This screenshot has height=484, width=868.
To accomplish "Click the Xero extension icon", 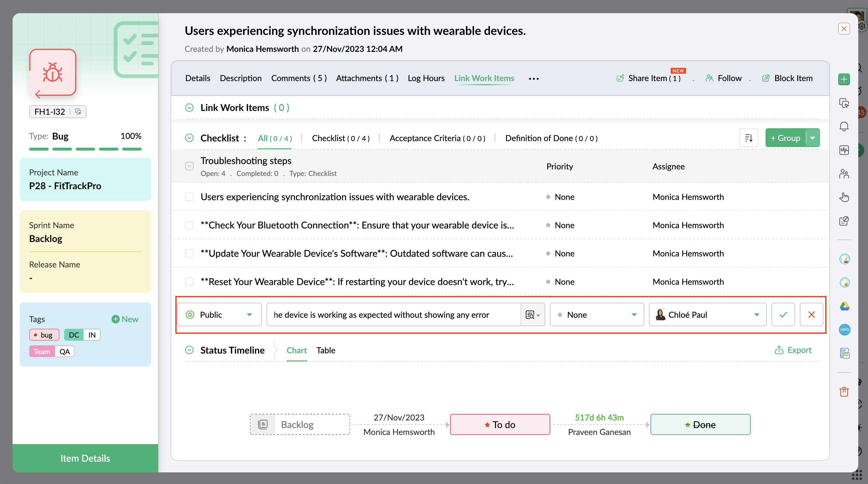I will point(844,330).
